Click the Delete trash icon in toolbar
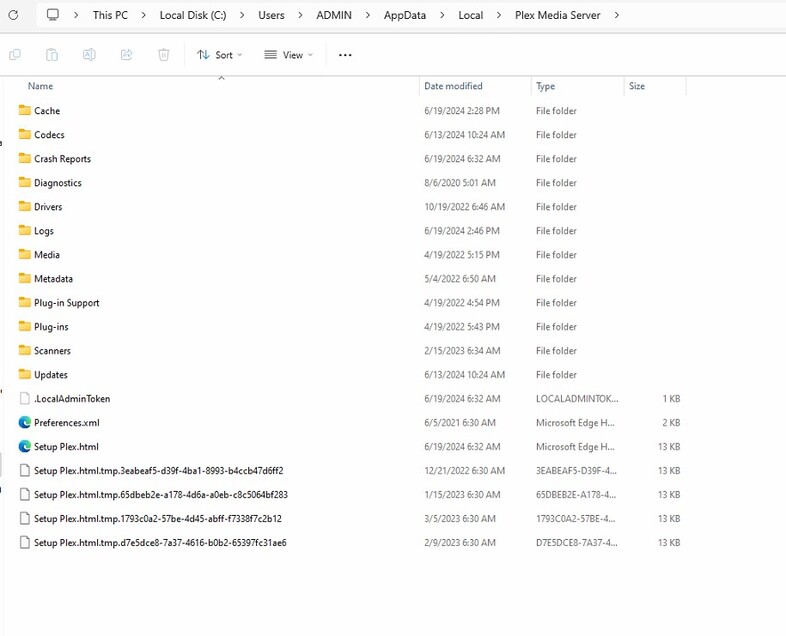 coord(163,55)
